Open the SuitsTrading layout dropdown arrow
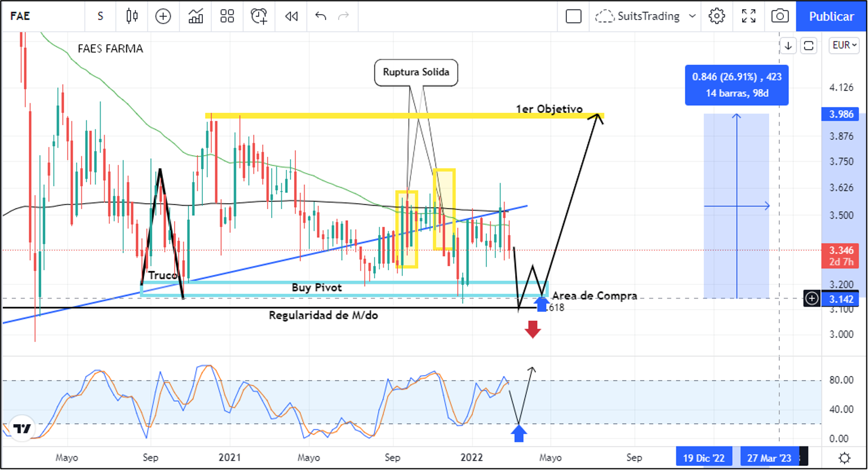 692,16
